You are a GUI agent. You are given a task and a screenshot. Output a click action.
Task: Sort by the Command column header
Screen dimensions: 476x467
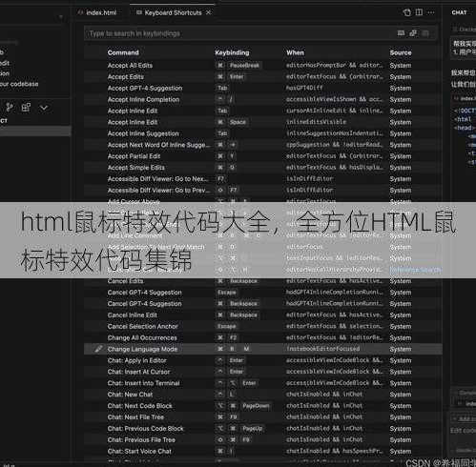point(123,52)
